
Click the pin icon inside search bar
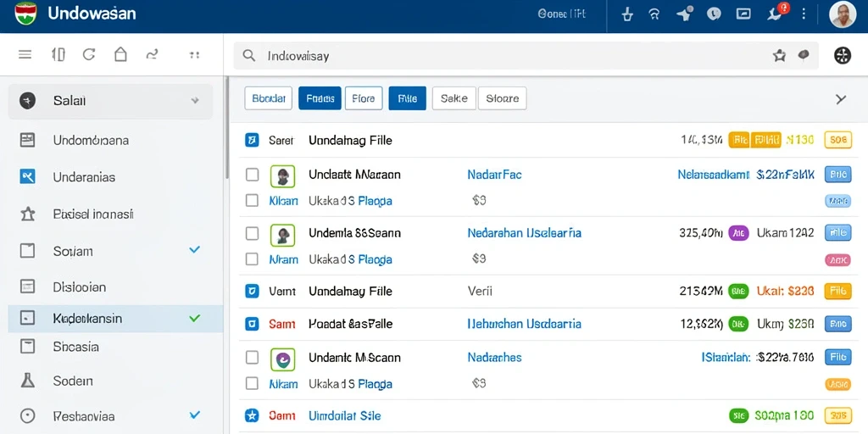(804, 55)
